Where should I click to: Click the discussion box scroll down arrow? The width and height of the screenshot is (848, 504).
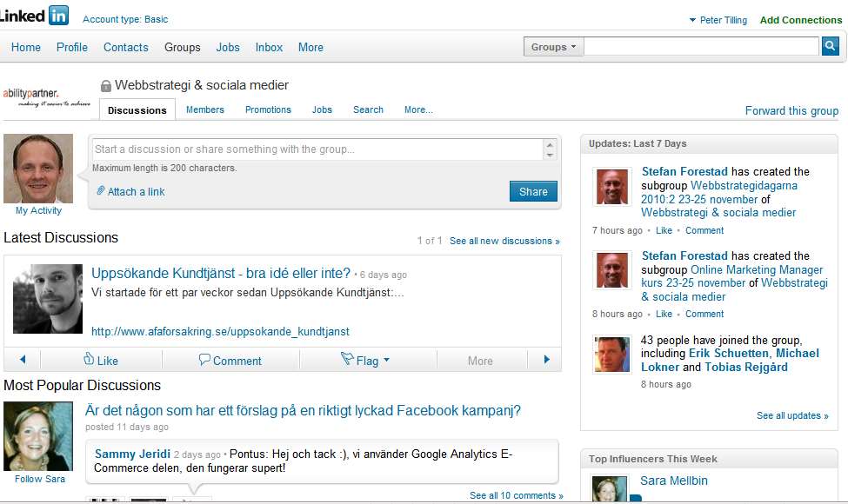(550, 155)
